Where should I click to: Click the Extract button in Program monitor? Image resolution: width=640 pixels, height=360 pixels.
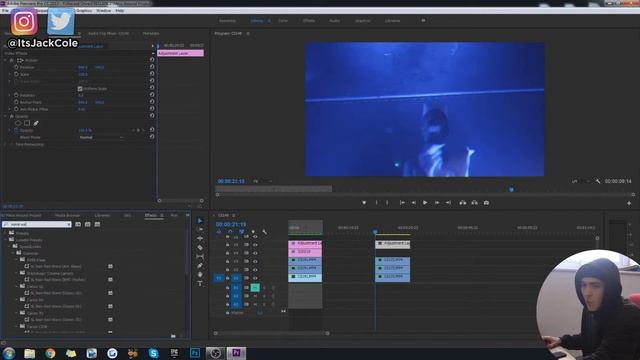[475, 202]
